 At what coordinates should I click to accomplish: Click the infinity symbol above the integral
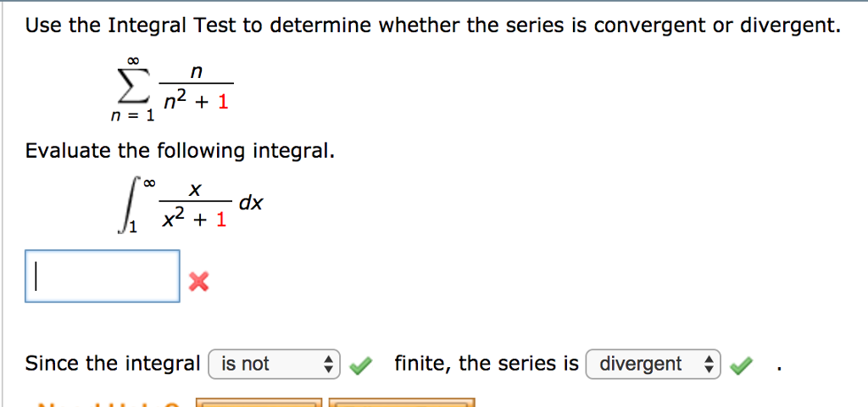[149, 181]
